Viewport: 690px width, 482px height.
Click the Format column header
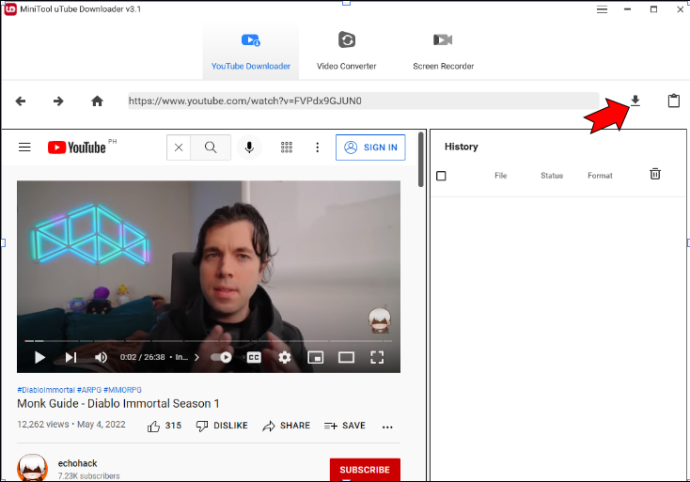(600, 176)
